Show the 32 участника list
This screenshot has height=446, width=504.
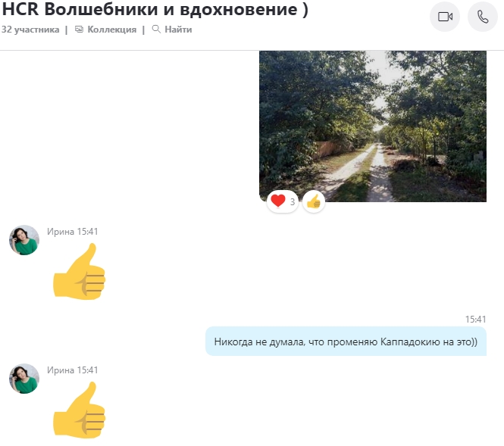point(30,30)
